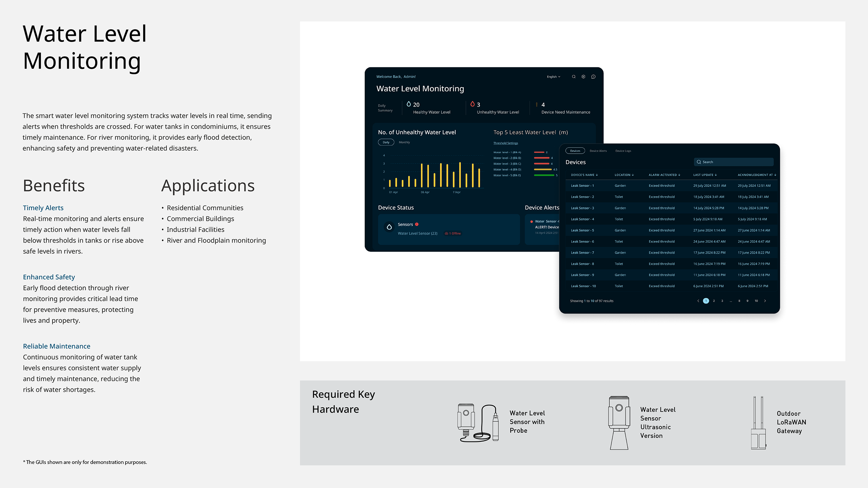Open the English language dropdown
Screen dimensions: 868x488
(553, 77)
